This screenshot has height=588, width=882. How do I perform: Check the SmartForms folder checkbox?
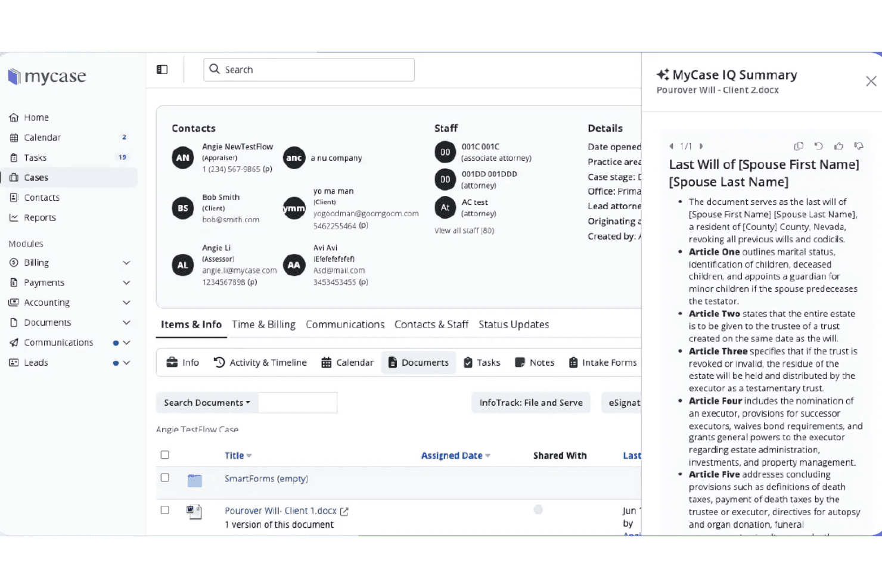[x=165, y=478]
